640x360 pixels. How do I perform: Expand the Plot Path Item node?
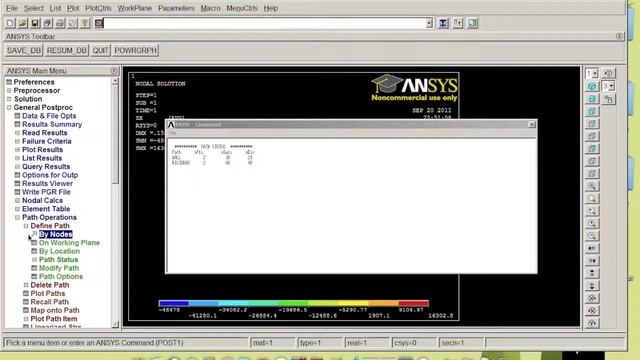pos(26,319)
